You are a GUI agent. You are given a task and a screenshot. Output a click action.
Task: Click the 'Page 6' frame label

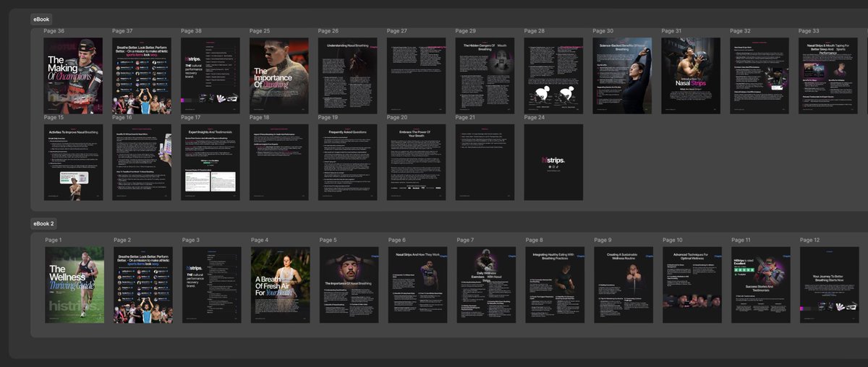coord(397,240)
